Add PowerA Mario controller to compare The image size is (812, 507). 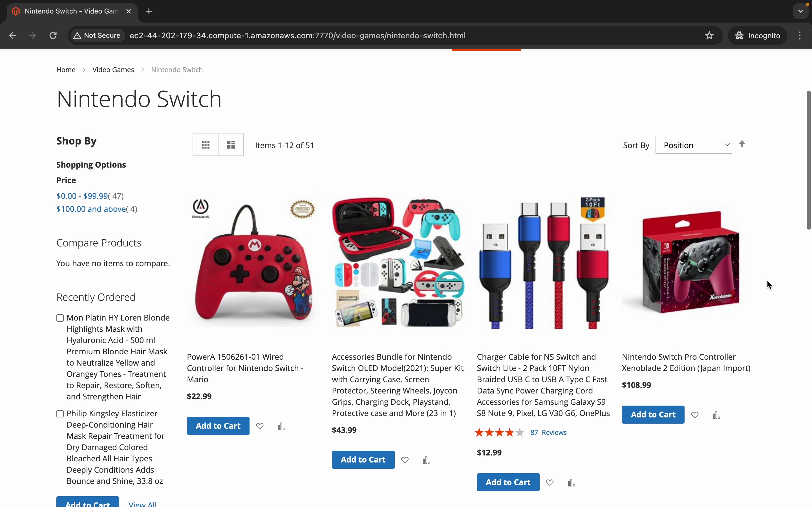[281, 426]
